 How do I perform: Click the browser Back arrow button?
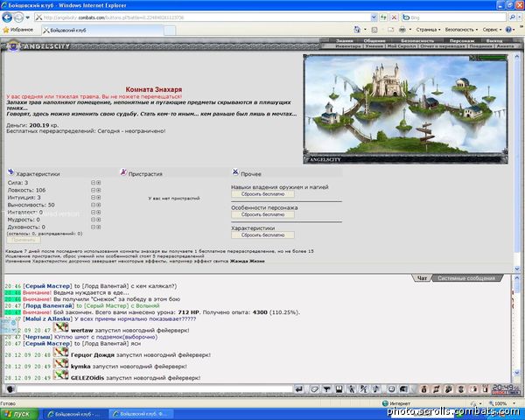pos(7,17)
